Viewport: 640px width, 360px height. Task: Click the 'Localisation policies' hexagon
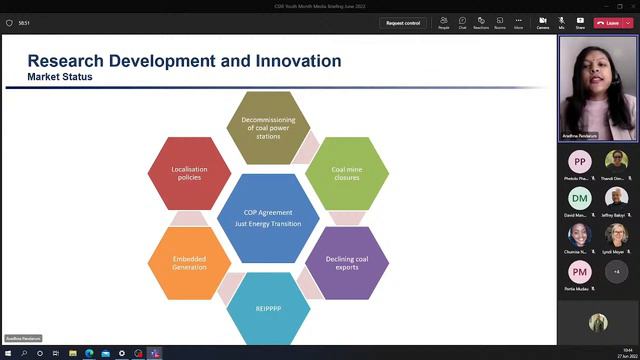coord(189,173)
